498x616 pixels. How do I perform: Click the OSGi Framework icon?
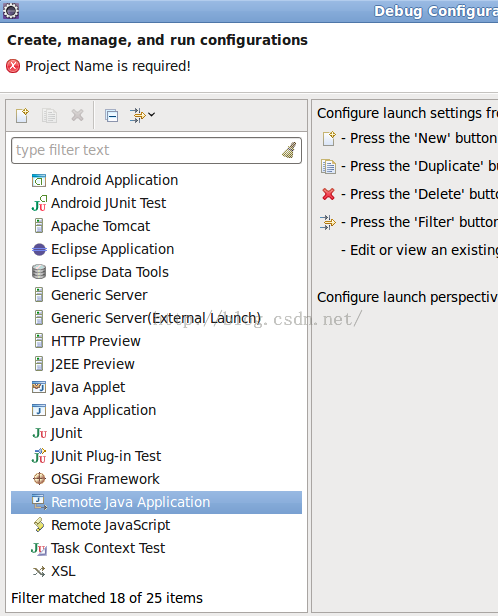pyautogui.click(x=39, y=479)
